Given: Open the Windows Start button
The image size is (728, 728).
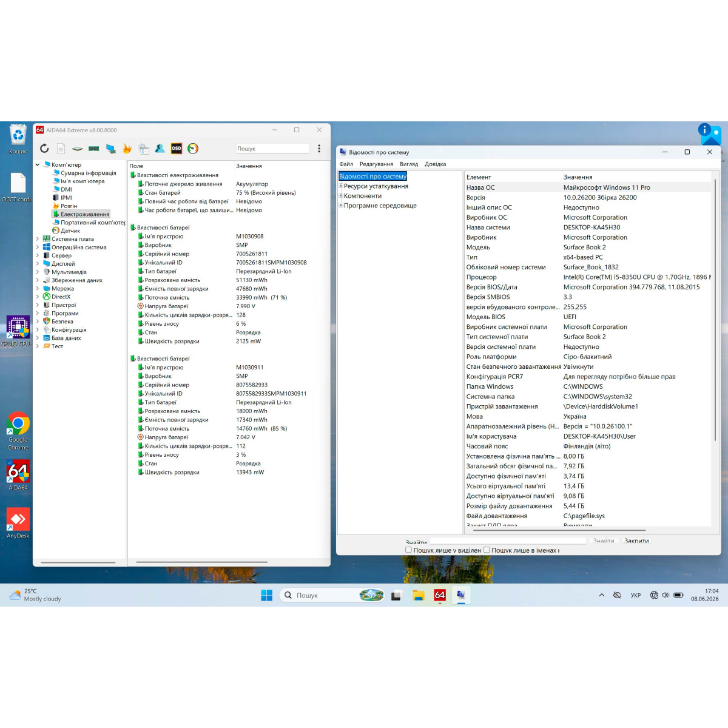Looking at the screenshot, I should click(266, 595).
